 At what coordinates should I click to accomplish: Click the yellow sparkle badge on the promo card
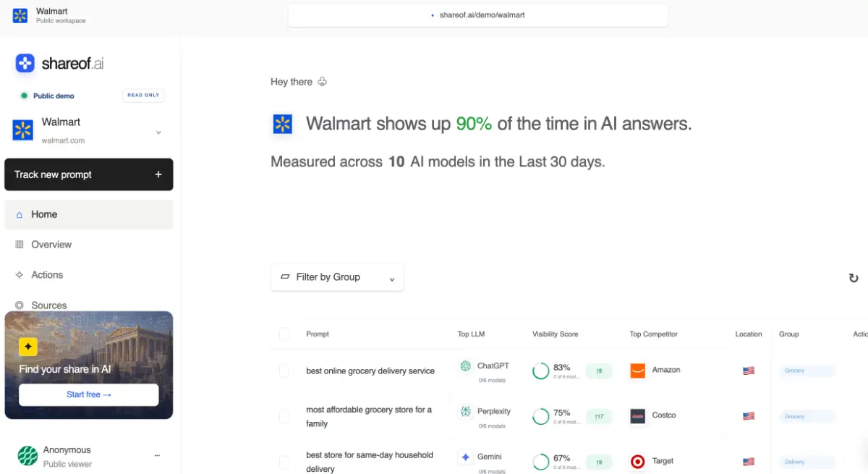28,347
